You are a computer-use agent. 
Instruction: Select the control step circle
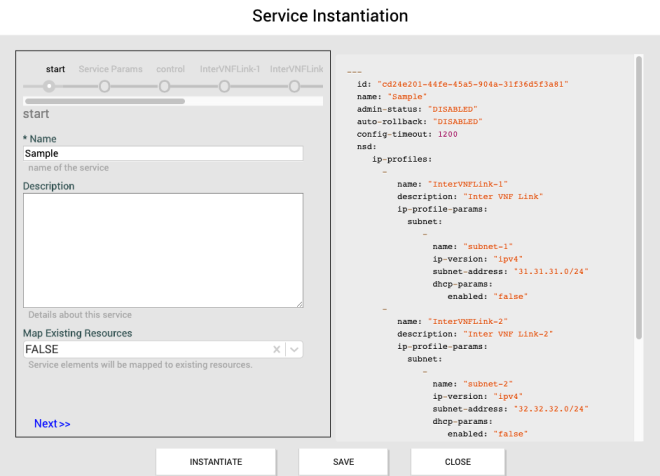tap(164, 86)
